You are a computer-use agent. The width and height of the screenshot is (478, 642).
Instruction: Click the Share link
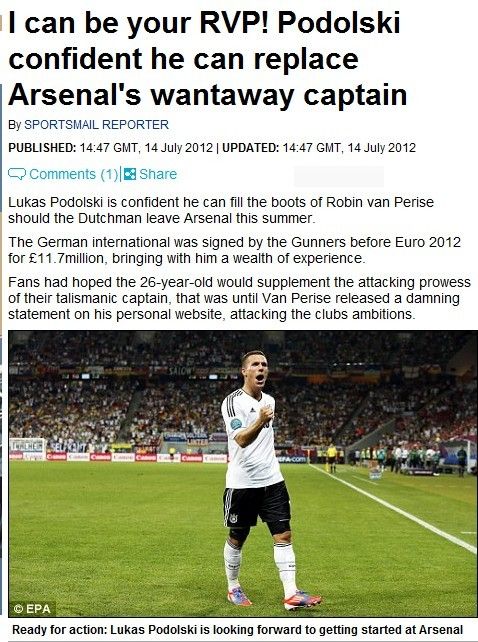pos(158,174)
